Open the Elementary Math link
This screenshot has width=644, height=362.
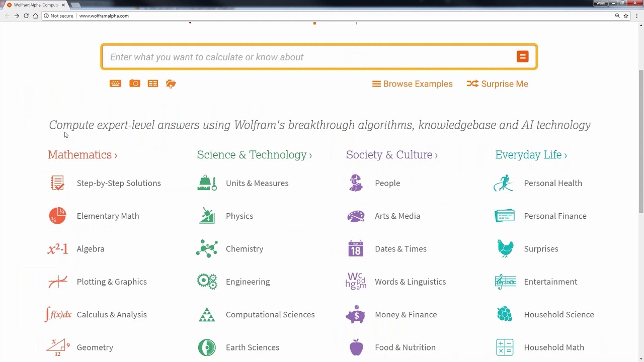click(x=108, y=216)
